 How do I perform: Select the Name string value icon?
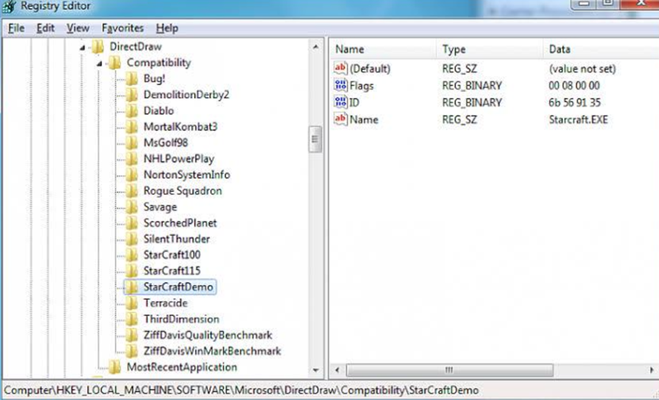click(341, 119)
